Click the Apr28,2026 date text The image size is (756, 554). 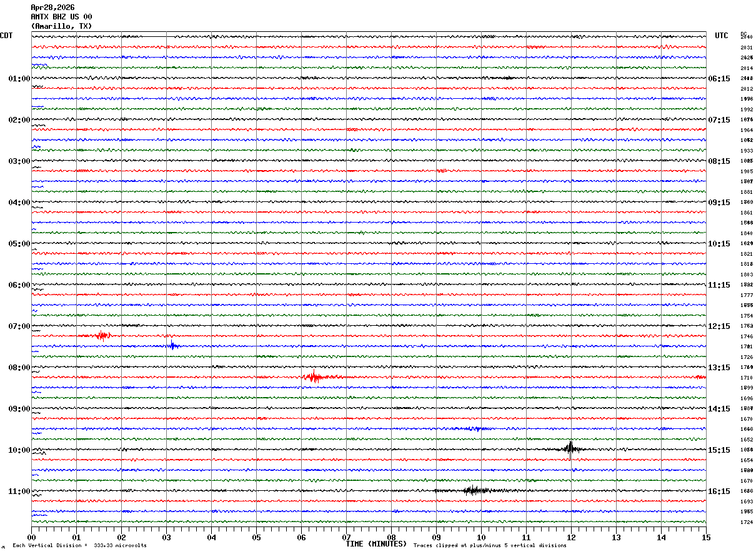(x=52, y=8)
